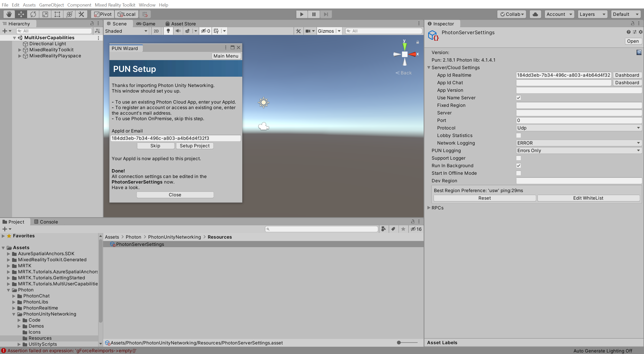
Task: Switch to the Console tab
Action: pos(46,222)
